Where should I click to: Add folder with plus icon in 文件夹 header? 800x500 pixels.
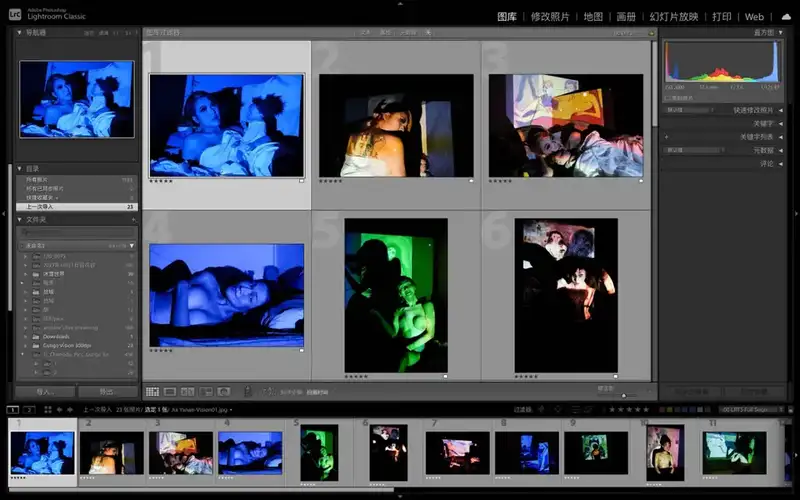coord(134,220)
